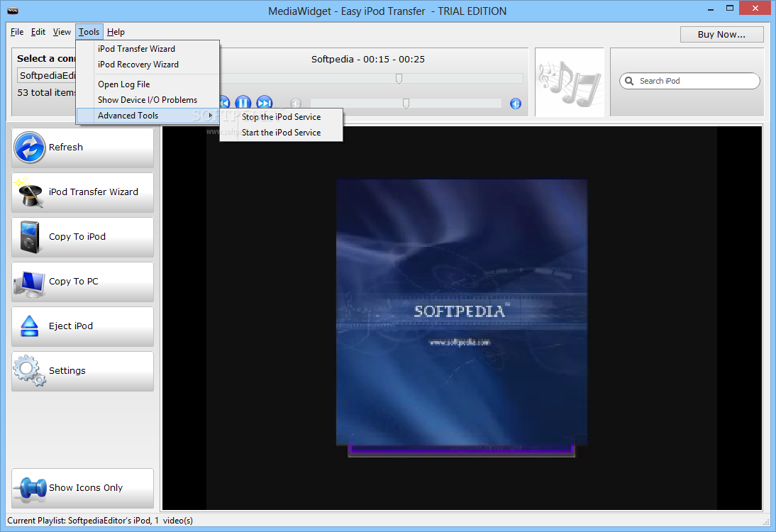776x532 pixels.
Task: Go to previous track button
Action: pyautogui.click(x=224, y=103)
